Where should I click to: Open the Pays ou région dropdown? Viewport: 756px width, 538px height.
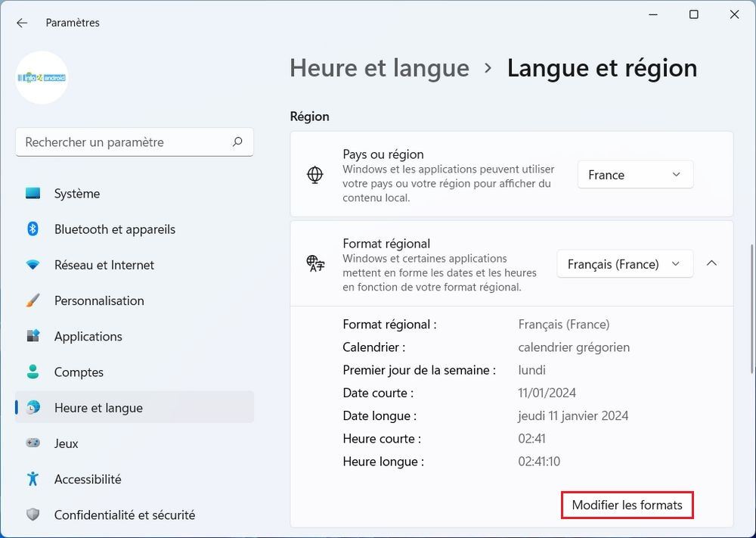[x=635, y=174]
